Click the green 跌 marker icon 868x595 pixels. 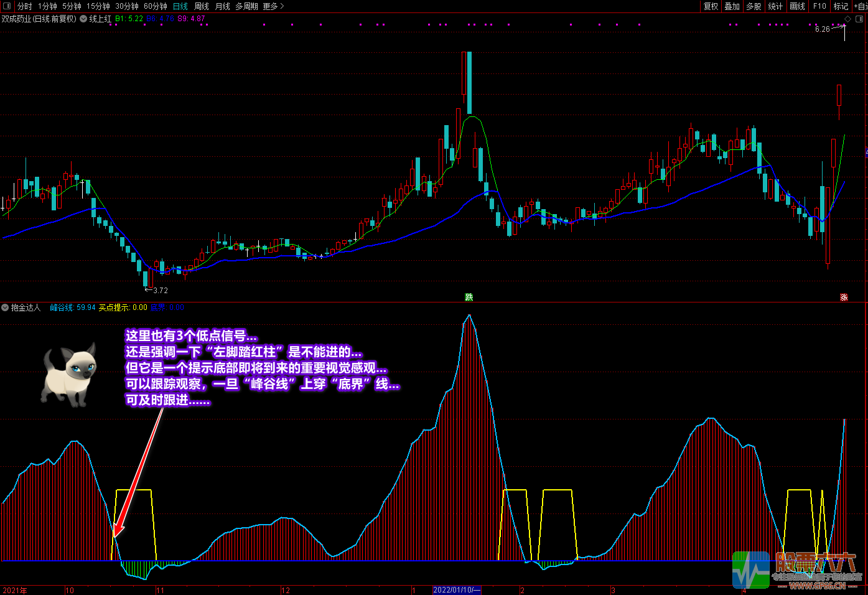pos(469,297)
